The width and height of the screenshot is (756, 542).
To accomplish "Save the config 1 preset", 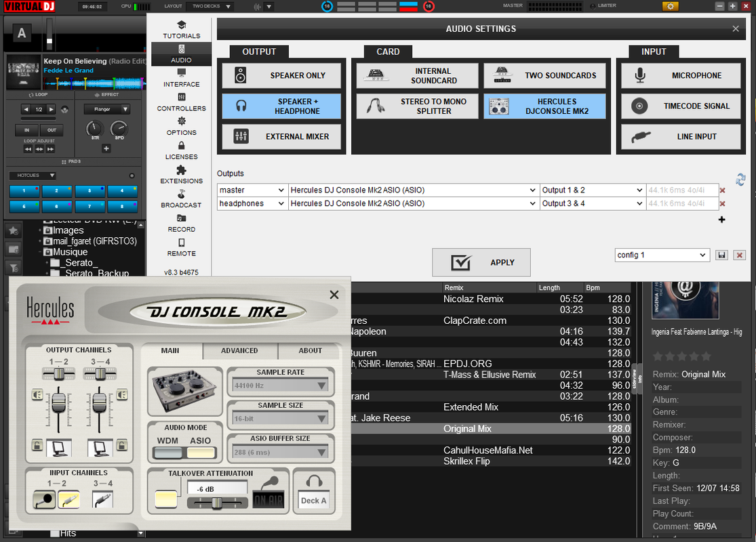I will (721, 255).
